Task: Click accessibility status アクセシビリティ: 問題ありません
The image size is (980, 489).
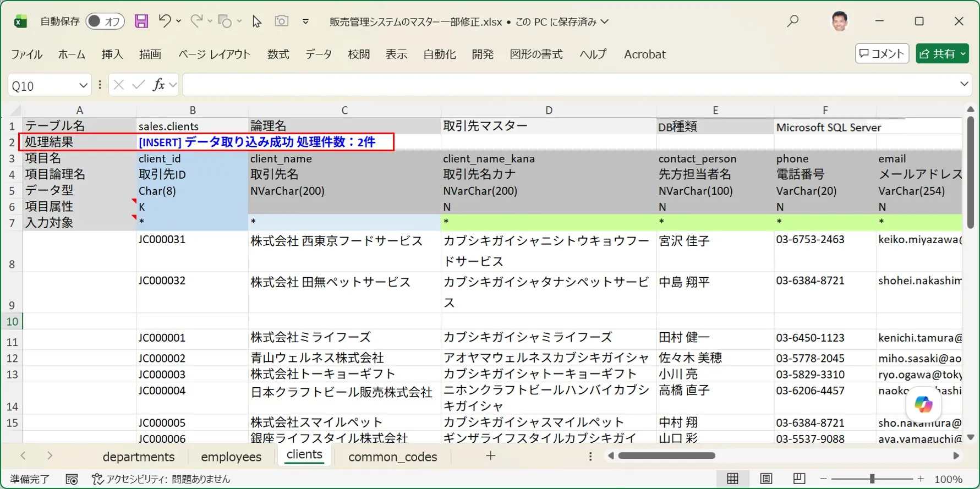Action: coord(161,479)
